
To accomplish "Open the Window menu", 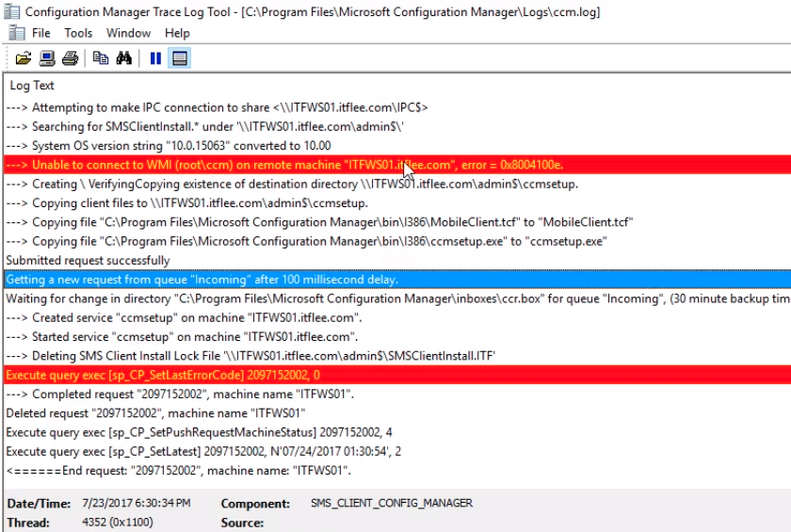I will pos(128,33).
